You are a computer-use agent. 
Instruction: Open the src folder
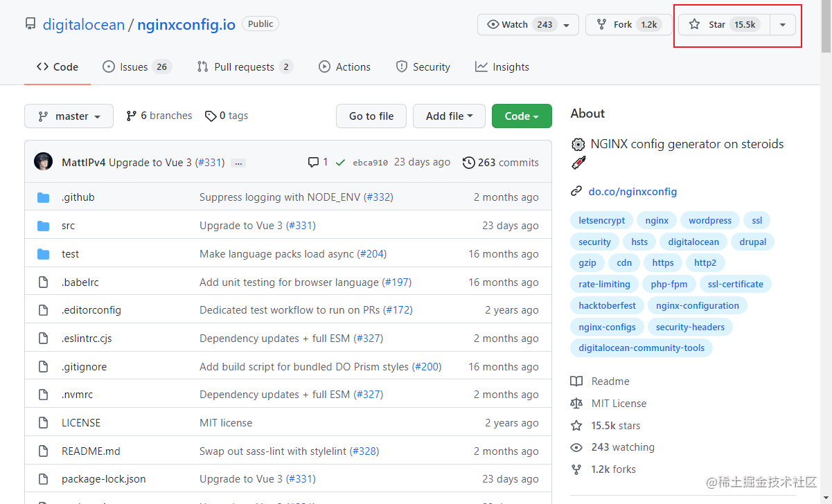[x=68, y=226]
